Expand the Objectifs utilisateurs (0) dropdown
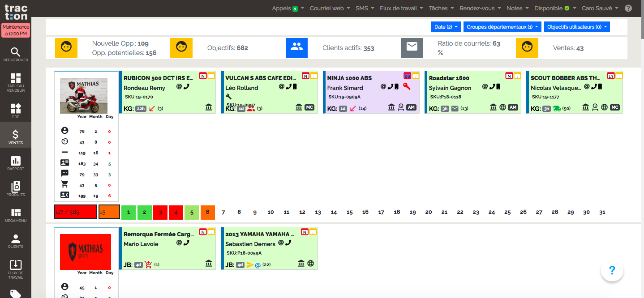The width and height of the screenshot is (644, 298). coord(577,27)
